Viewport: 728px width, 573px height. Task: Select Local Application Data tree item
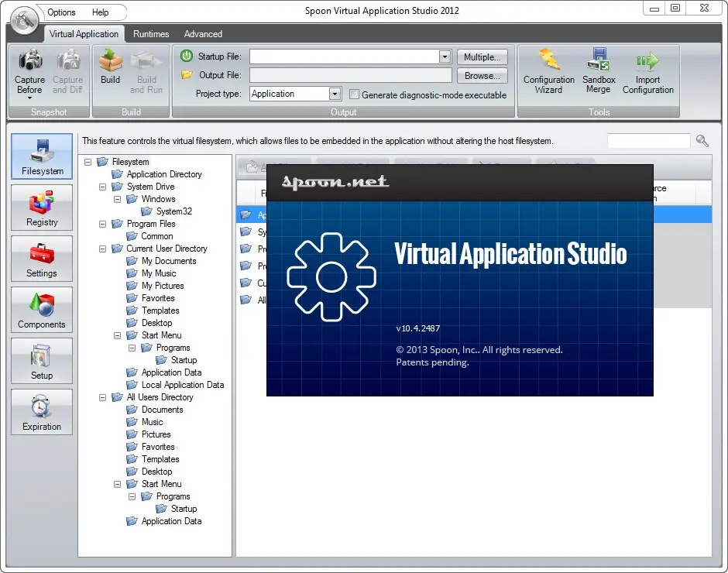tap(183, 385)
